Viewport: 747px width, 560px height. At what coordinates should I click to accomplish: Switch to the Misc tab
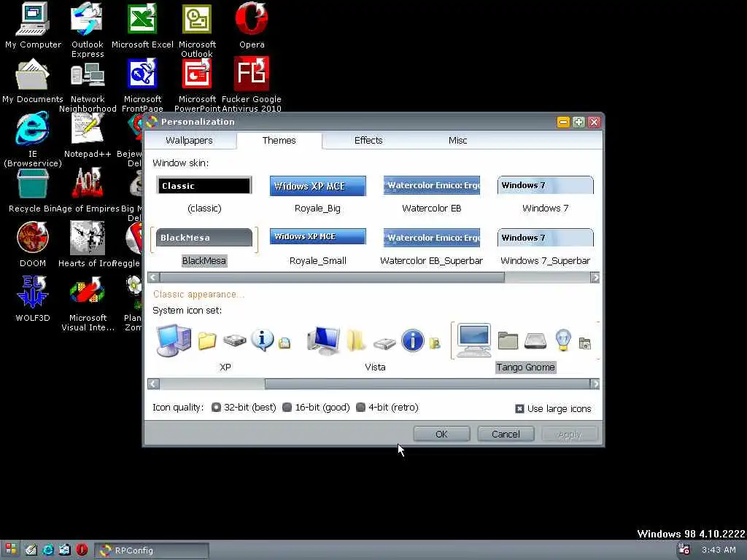457,141
